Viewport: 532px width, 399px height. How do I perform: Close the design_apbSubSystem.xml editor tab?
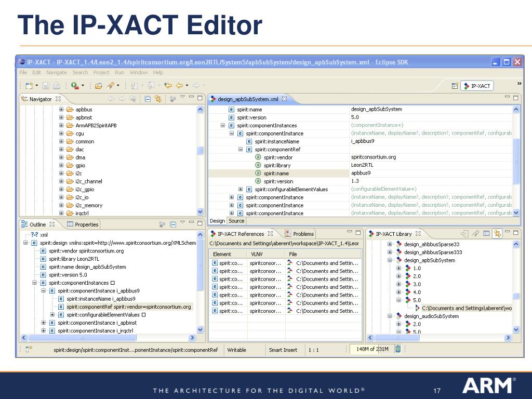pos(284,99)
